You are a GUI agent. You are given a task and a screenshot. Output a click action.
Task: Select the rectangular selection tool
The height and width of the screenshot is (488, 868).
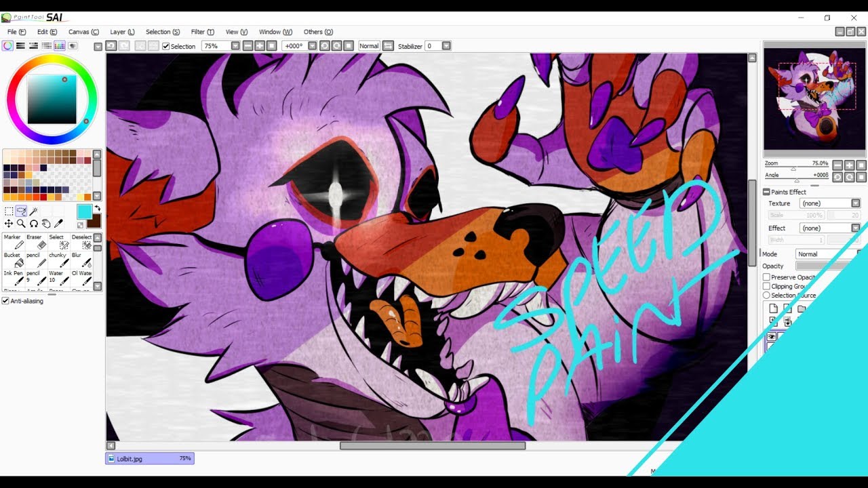9,211
